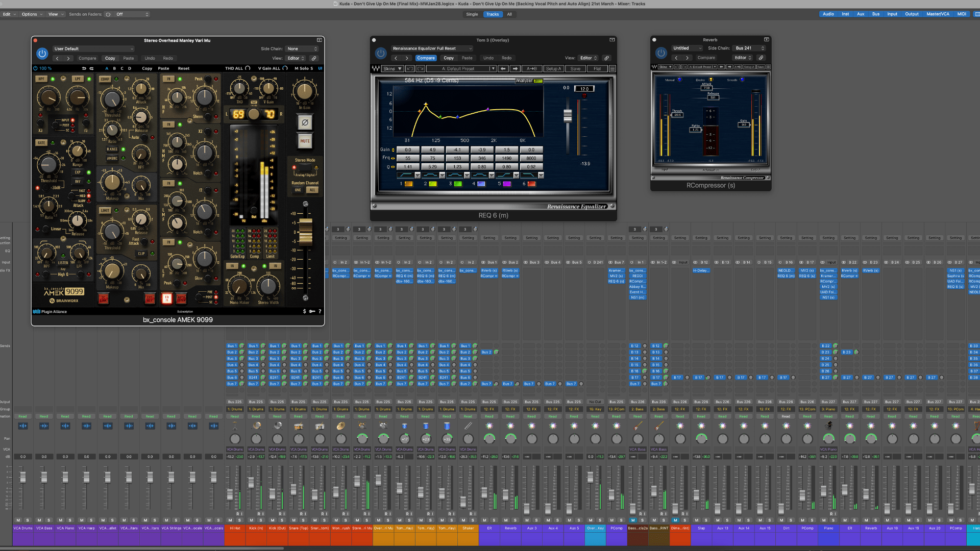Toggle GATE switch on AMEK console

(x=41, y=143)
